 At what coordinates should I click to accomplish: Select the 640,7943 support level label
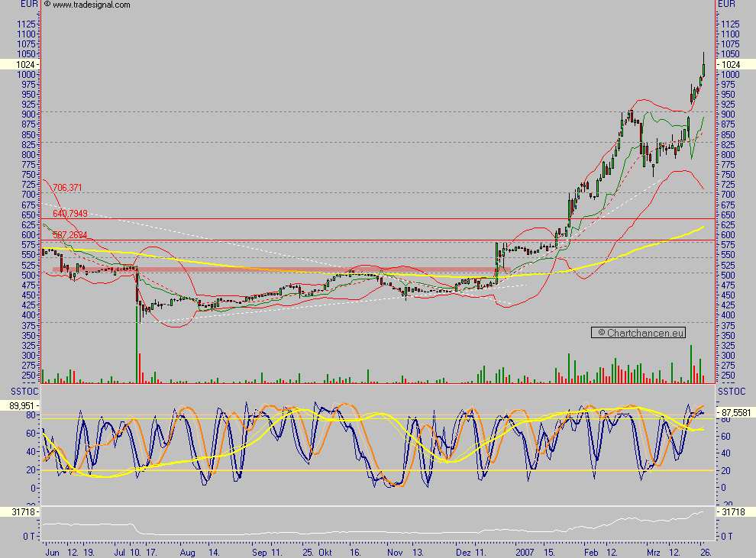[x=69, y=214]
